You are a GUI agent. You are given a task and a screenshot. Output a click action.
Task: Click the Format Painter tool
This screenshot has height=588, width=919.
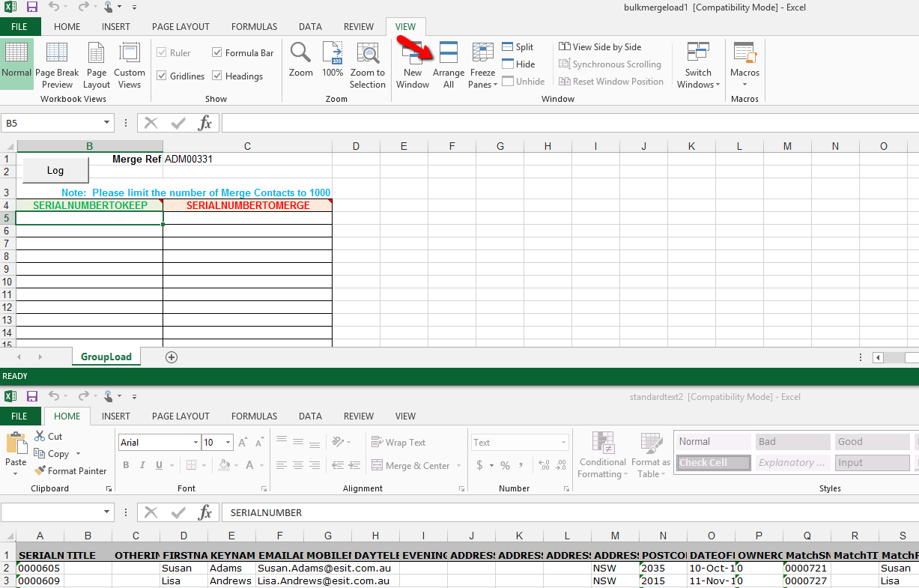coord(70,471)
